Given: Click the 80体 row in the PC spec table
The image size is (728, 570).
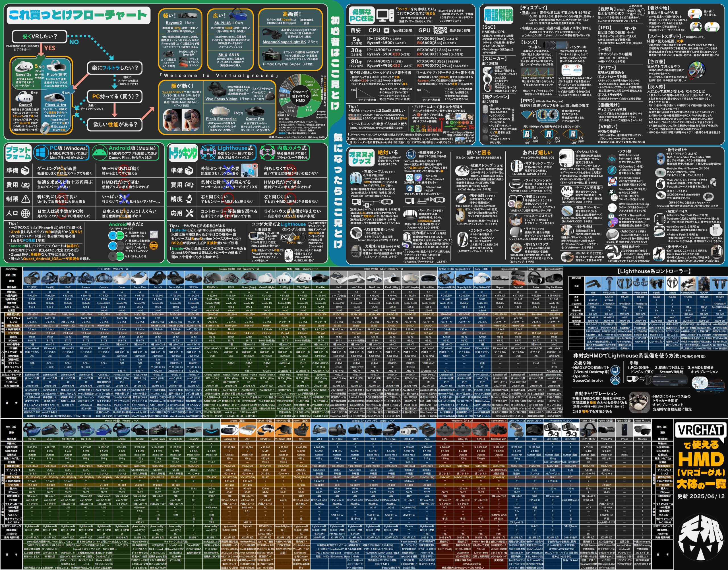Looking at the screenshot, I should [411, 63].
